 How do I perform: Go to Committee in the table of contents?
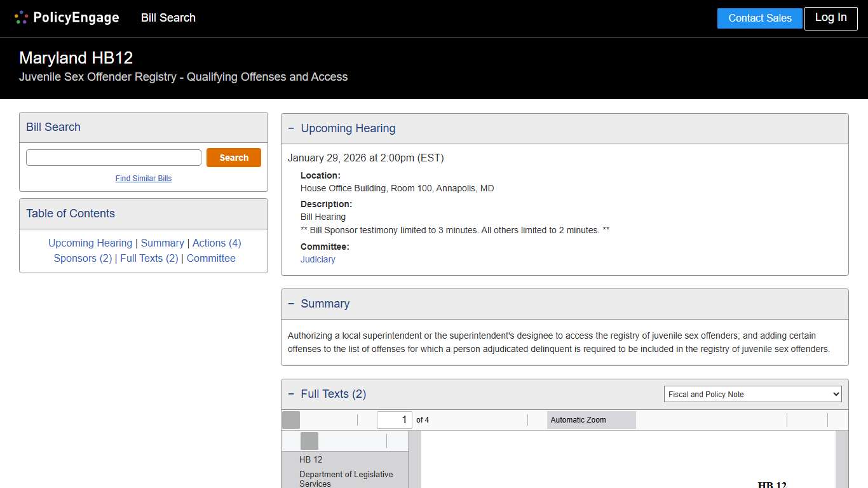coord(211,258)
